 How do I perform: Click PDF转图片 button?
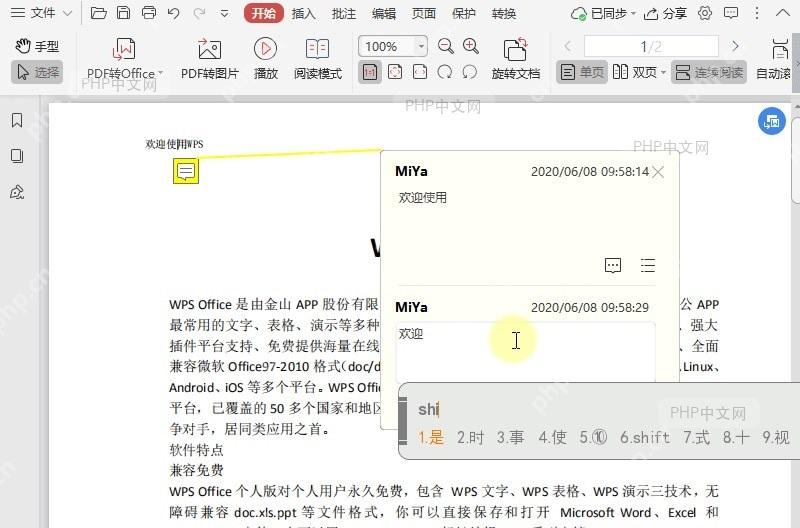(209, 59)
